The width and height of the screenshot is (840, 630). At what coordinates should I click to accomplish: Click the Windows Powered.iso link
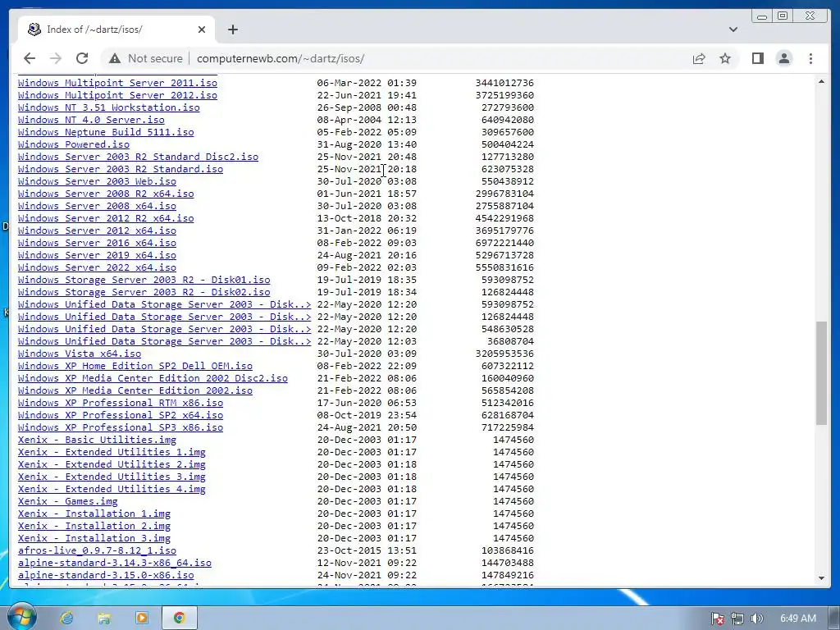pyautogui.click(x=73, y=144)
